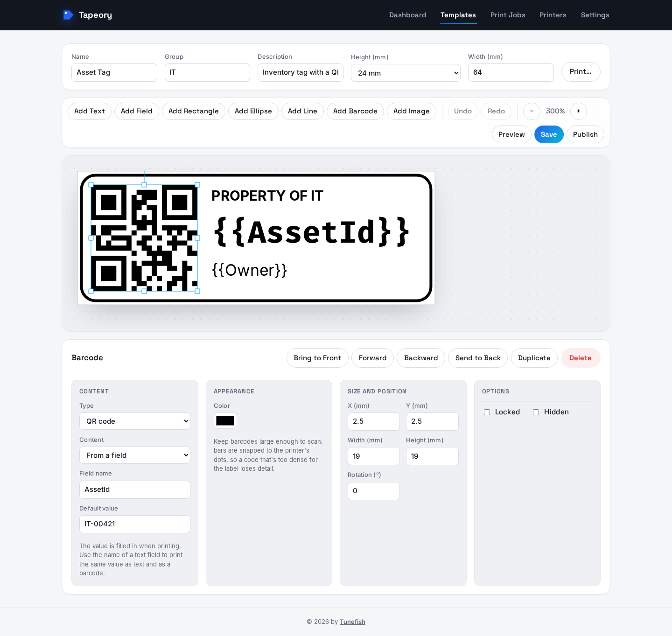The image size is (672, 636).
Task: Click the template Name field
Action: tap(114, 72)
